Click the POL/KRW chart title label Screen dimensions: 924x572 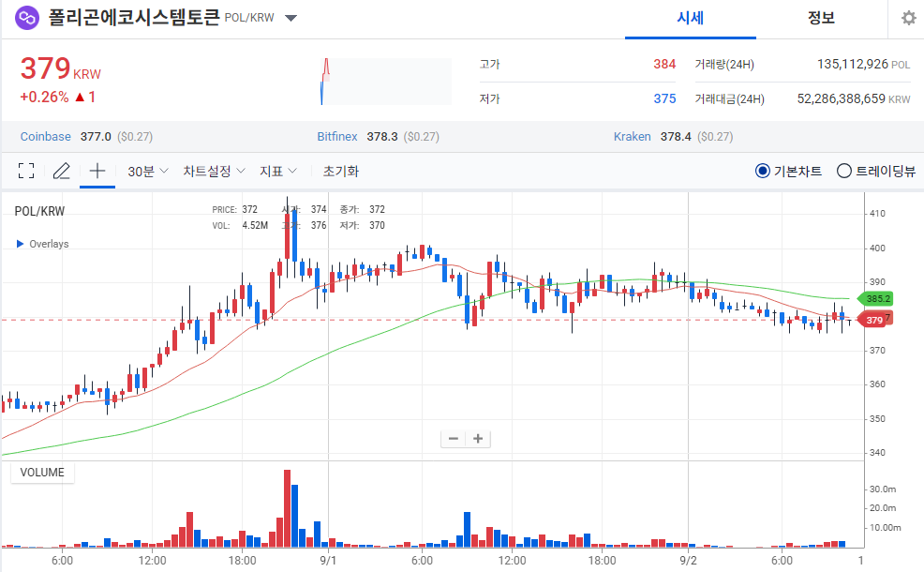point(39,211)
